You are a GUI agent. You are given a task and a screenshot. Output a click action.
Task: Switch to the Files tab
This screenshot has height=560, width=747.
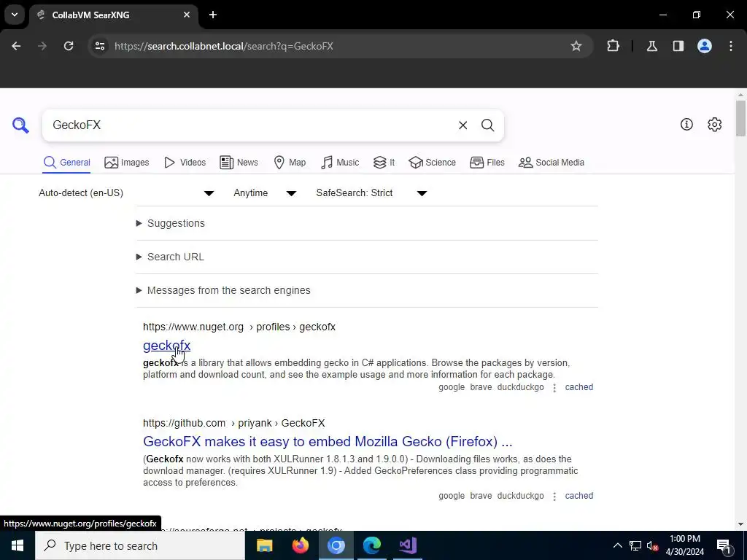(487, 163)
